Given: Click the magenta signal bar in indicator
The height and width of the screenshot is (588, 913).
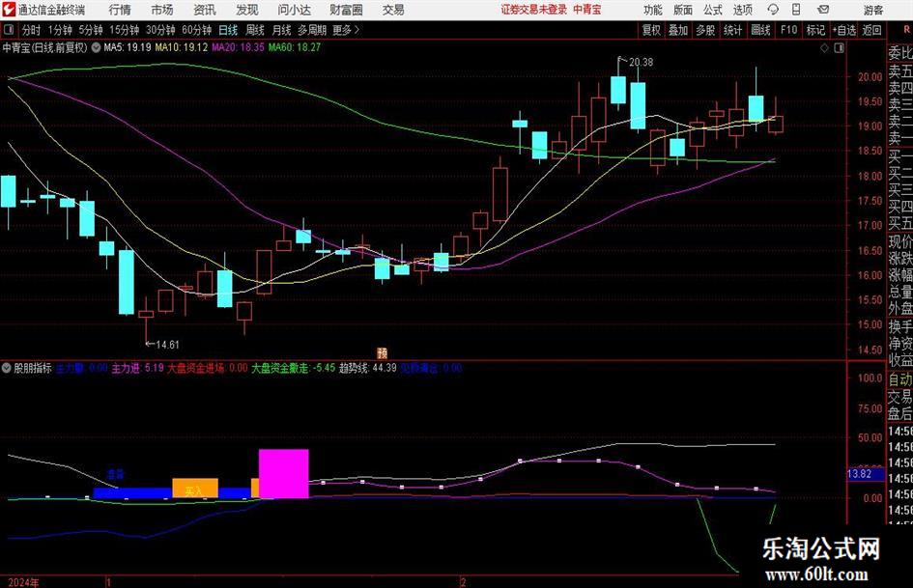Looking at the screenshot, I should point(284,474).
